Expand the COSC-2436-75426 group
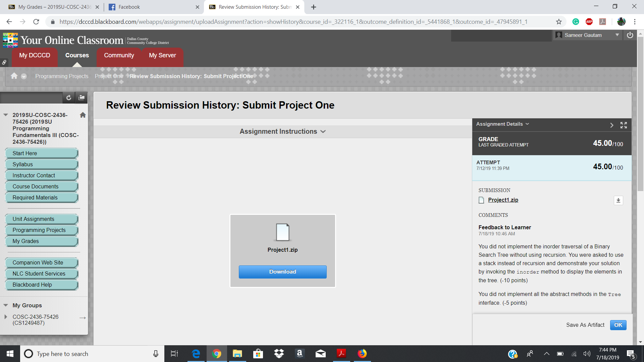Viewport: 644px width, 362px height. (6, 317)
